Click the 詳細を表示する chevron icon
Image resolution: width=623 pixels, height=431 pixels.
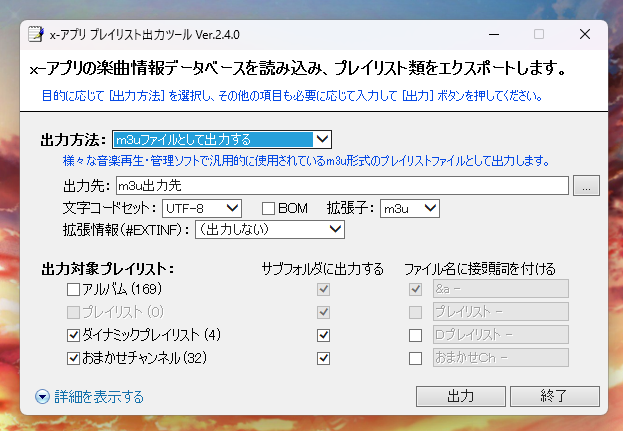coord(42,397)
